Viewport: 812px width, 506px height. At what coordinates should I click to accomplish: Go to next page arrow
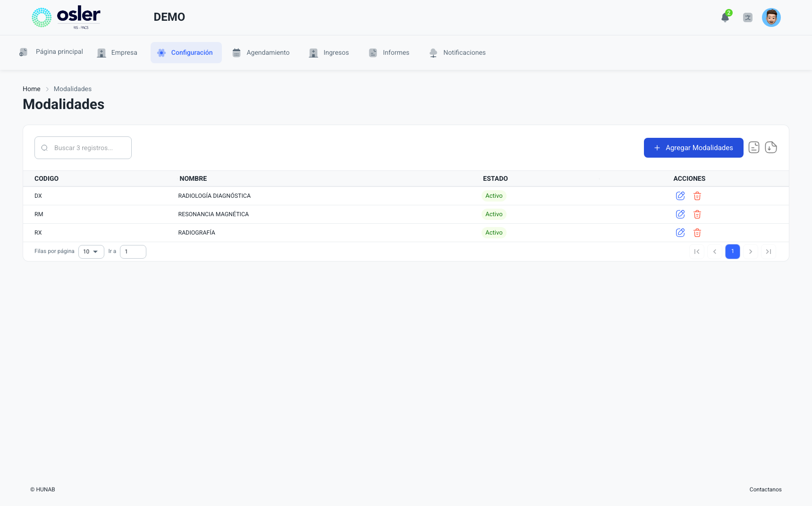751,252
